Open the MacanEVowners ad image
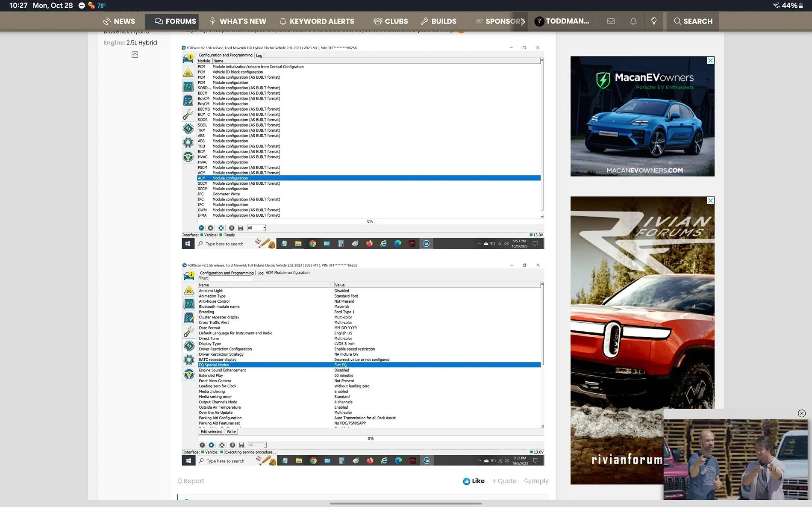The height and width of the screenshot is (507, 812). point(642,116)
